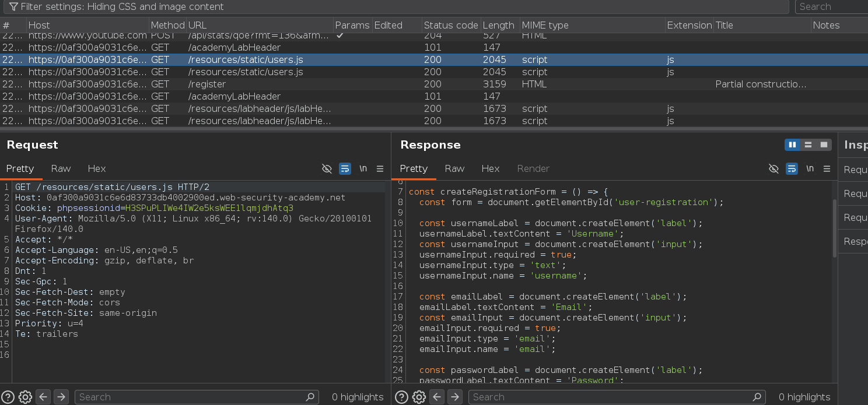
Task: Sort history by the Extension column header
Action: [689, 25]
